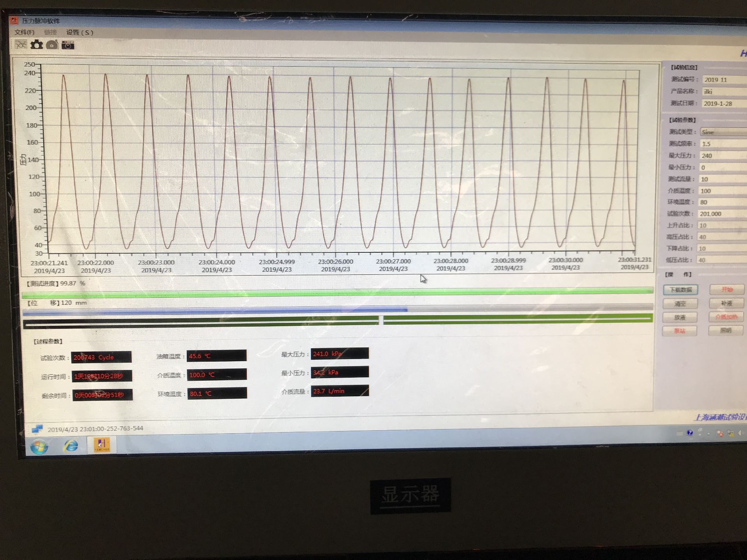Click the 清空 button
The width and height of the screenshot is (747, 560).
pyautogui.click(x=680, y=304)
